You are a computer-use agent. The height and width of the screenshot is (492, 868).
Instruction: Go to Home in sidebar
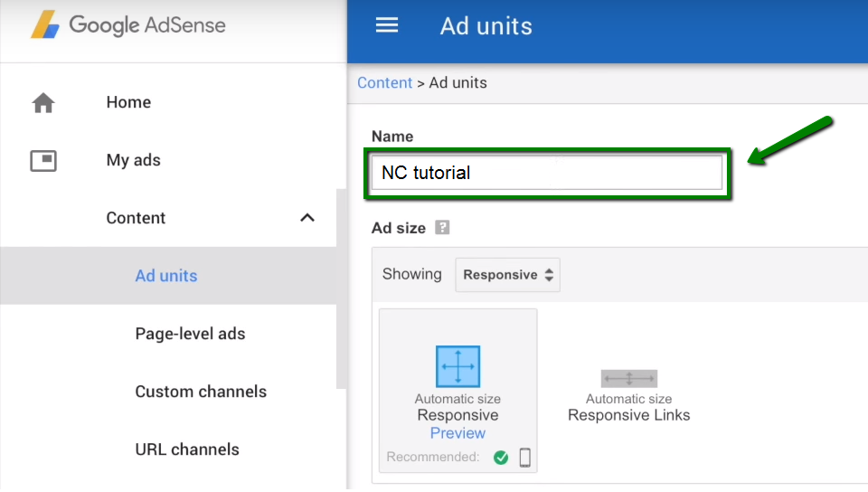[128, 102]
